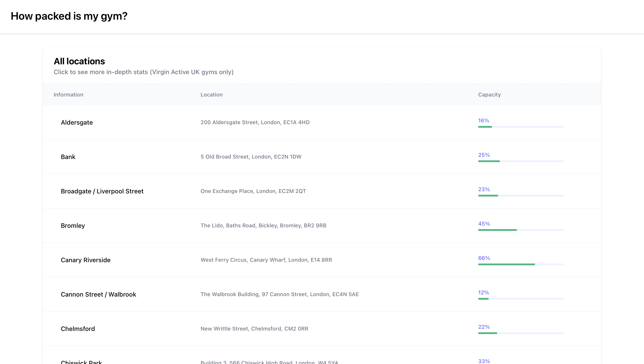
Task: View the Chelmsford gym details
Action: pyautogui.click(x=78, y=329)
